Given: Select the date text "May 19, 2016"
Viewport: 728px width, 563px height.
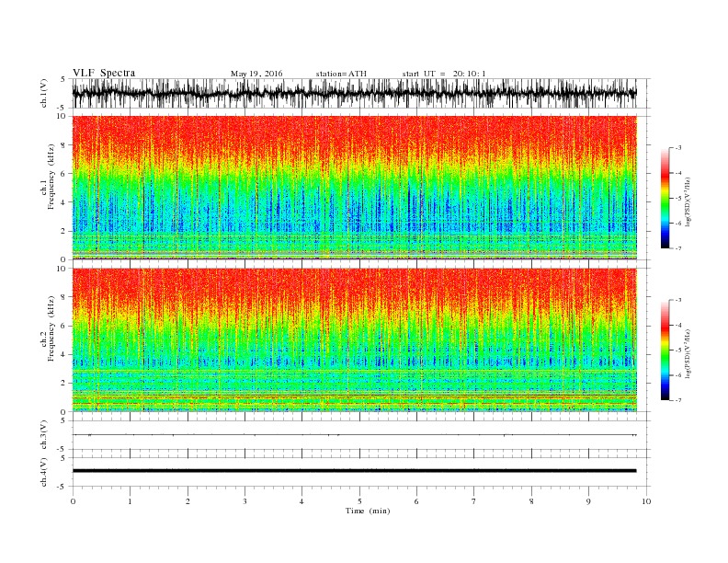Looking at the screenshot, I should click(256, 74).
